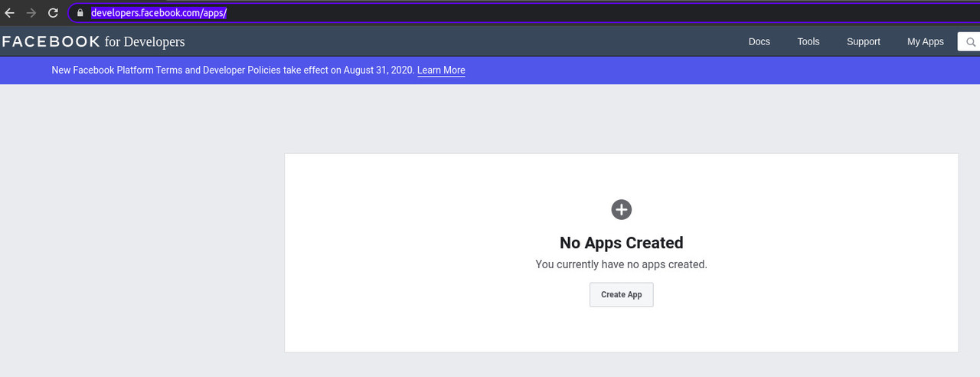980x377 pixels.
Task: Open the Tools menu item
Action: [x=808, y=41]
